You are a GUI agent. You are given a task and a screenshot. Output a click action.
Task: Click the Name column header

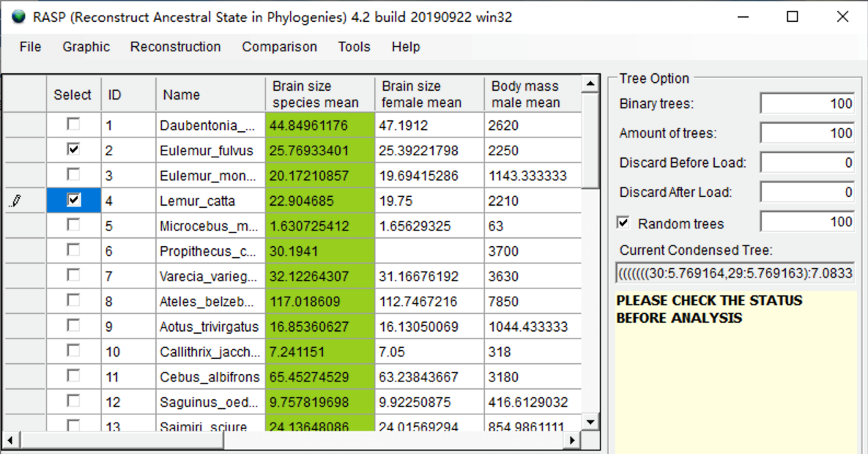(x=211, y=94)
